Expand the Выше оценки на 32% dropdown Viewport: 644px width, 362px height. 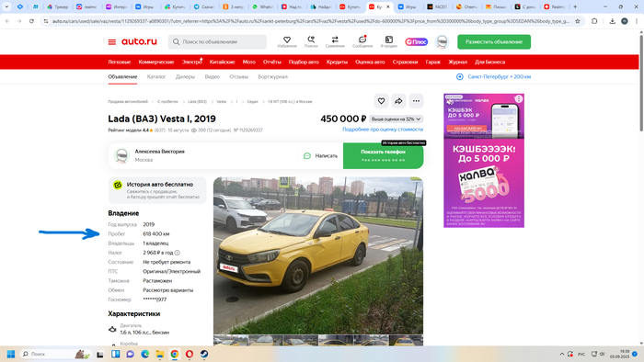point(396,119)
